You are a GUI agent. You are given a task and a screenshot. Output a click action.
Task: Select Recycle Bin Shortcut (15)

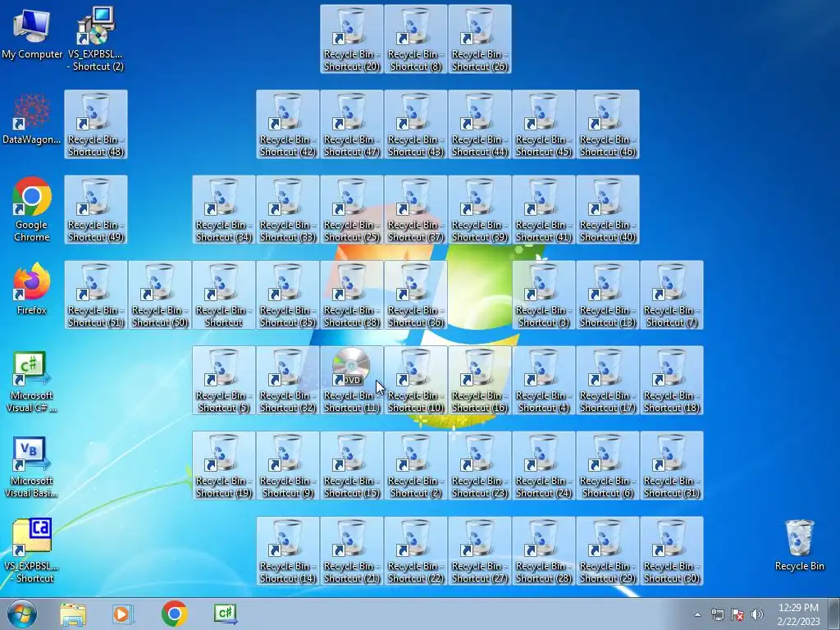coord(351,466)
